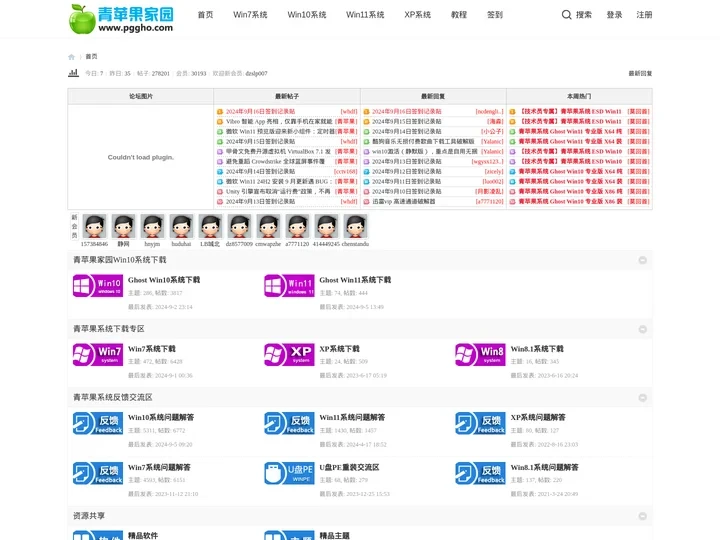Open the Ghost Win10系统下载 forum title

164,280
